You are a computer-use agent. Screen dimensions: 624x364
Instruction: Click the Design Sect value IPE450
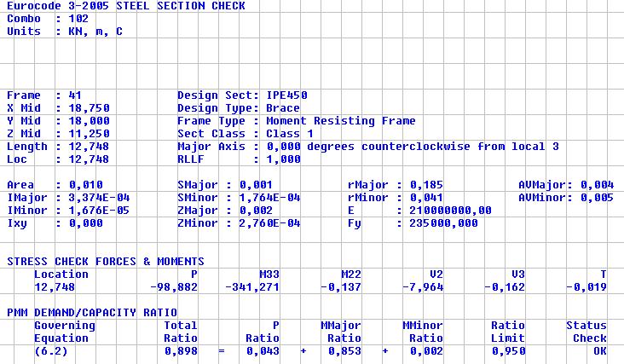pyautogui.click(x=287, y=95)
